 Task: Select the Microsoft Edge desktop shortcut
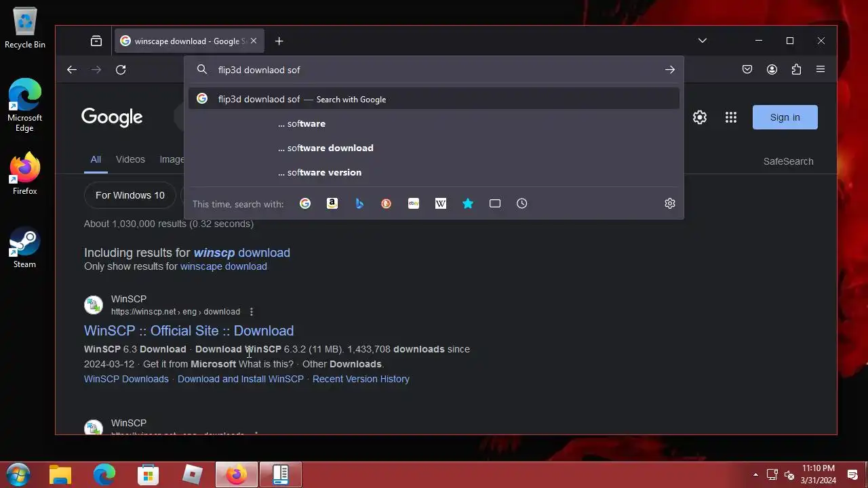25,105
